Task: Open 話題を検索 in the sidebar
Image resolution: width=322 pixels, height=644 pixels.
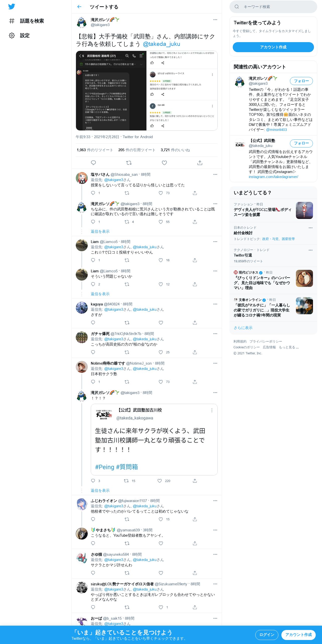Action: point(26,21)
